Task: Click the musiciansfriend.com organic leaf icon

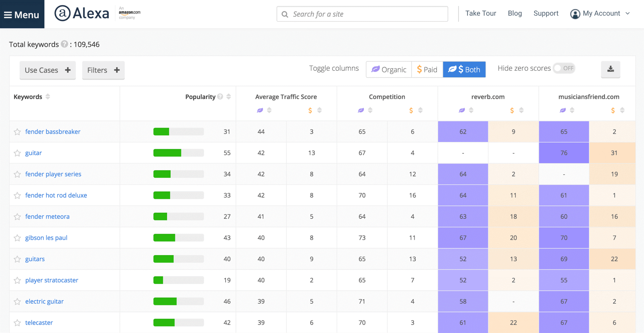Action: [x=563, y=110]
